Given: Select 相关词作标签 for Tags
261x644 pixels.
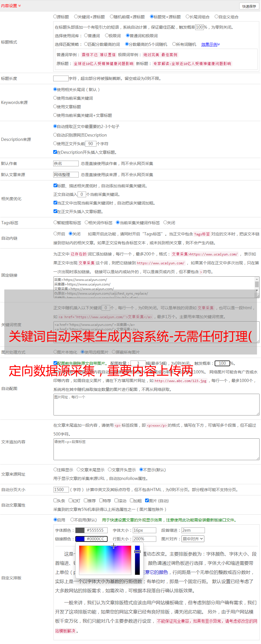Looking at the screenshot, I should coord(86,222).
